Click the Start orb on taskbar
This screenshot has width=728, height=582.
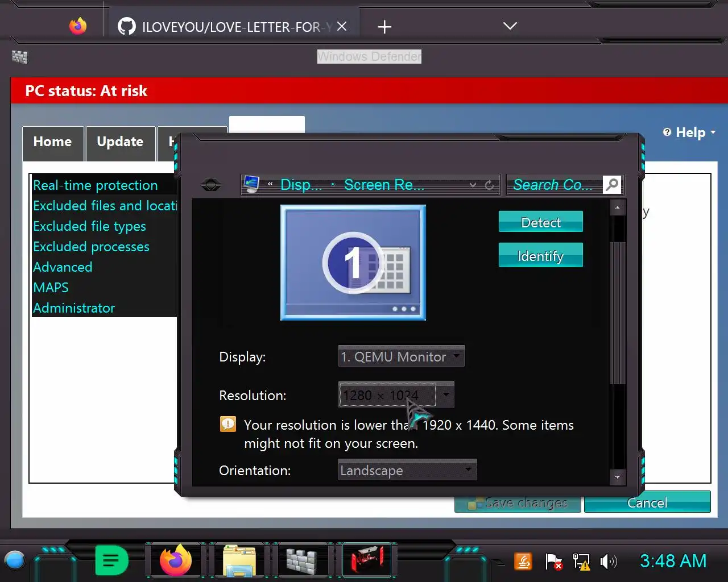15,560
